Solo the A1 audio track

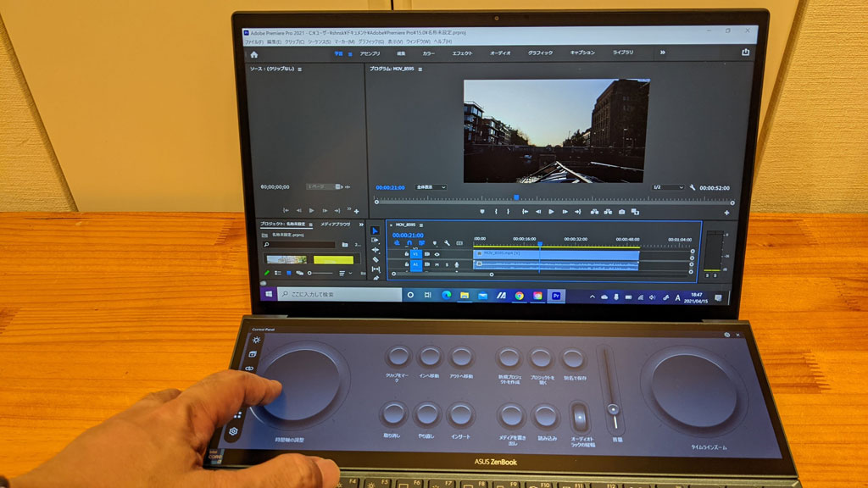coord(447,265)
